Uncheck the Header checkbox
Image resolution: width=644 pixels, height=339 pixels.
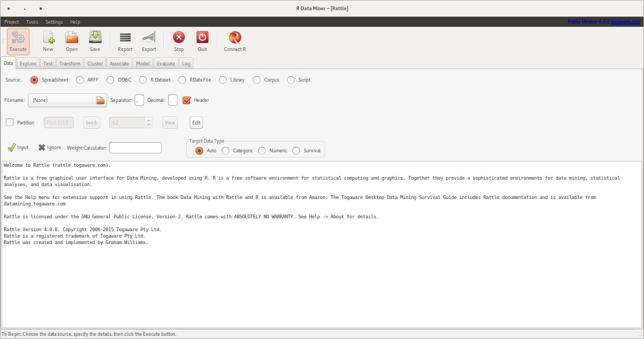tap(186, 100)
